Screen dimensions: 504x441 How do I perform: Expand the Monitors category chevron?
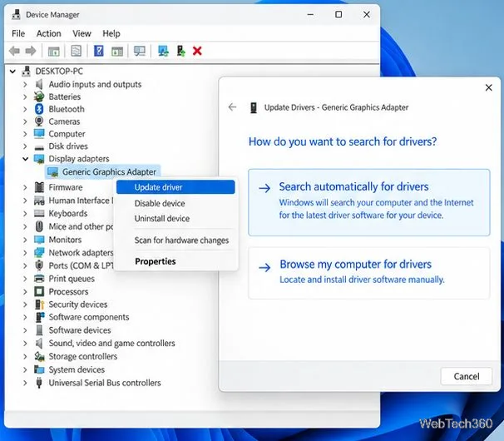click(x=25, y=240)
